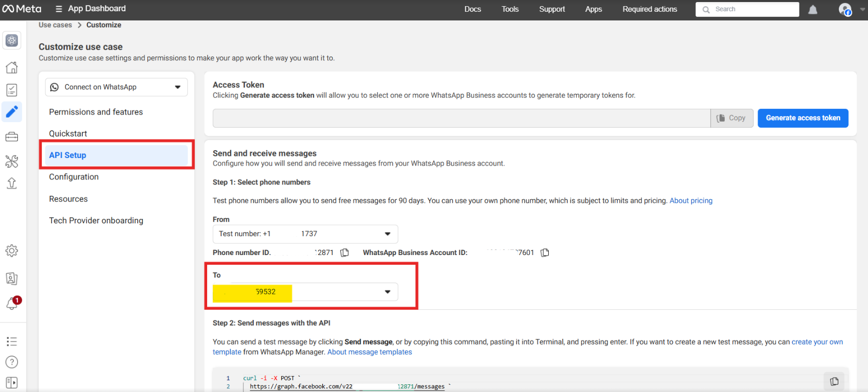Open the help question mark icon
This screenshot has width=868, height=392.
(x=12, y=362)
